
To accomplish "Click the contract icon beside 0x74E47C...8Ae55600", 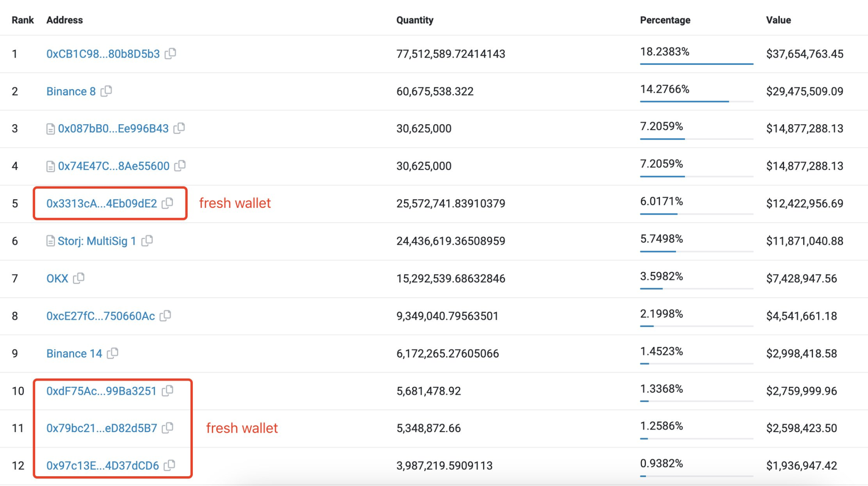I will point(52,166).
